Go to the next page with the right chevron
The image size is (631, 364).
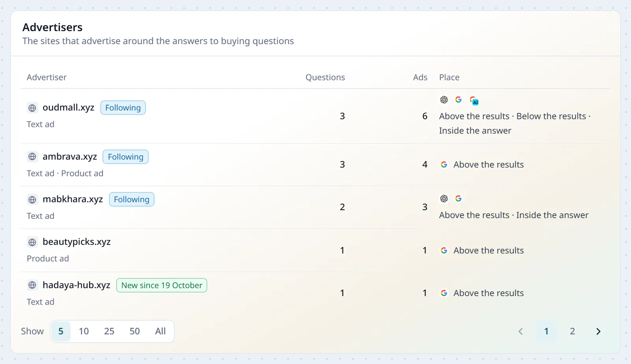598,331
